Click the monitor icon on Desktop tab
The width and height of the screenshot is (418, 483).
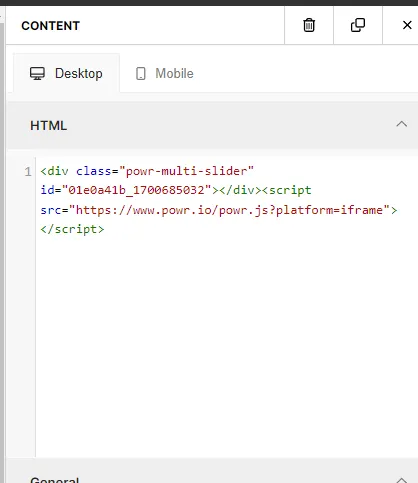37,74
